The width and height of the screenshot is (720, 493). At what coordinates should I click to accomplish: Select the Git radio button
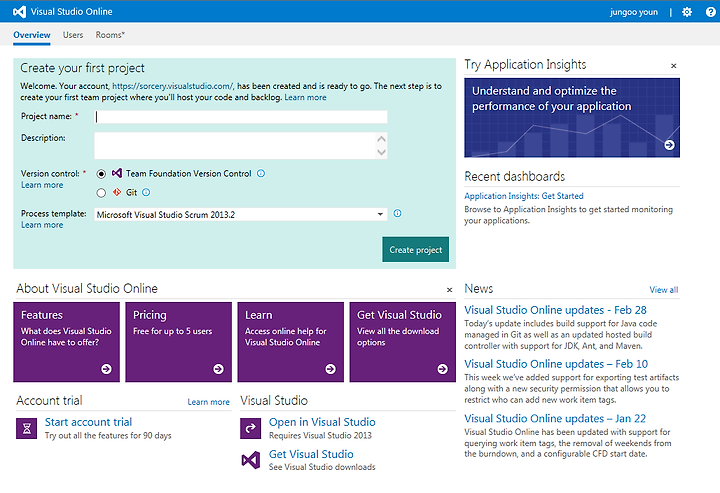(101, 193)
